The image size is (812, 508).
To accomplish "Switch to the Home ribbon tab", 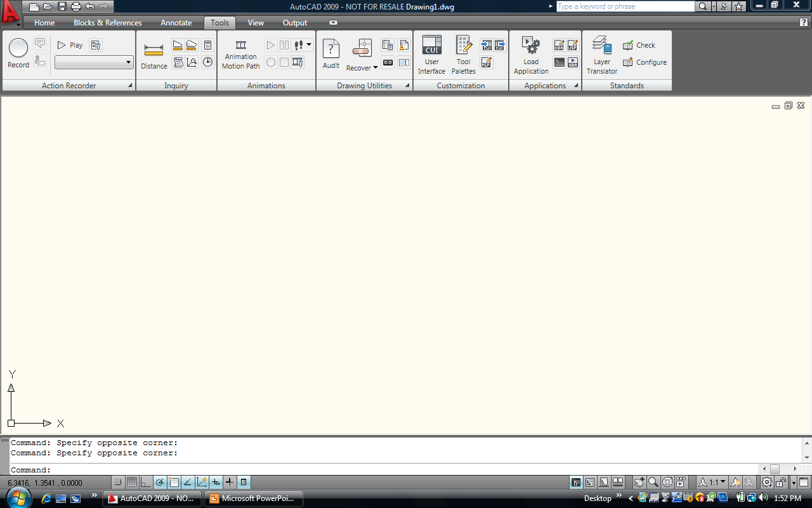I will click(x=44, y=23).
